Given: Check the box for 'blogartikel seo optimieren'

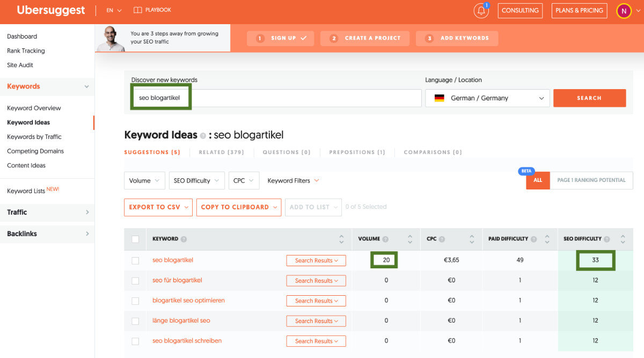Looking at the screenshot, I should (x=135, y=301).
